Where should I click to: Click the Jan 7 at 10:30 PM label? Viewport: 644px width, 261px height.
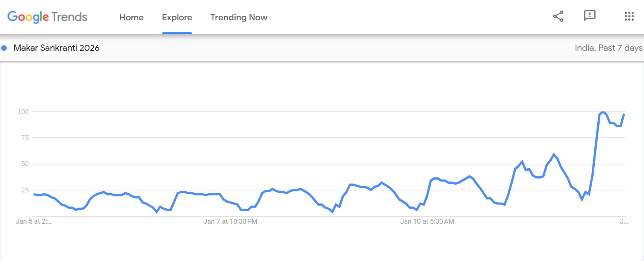(231, 221)
